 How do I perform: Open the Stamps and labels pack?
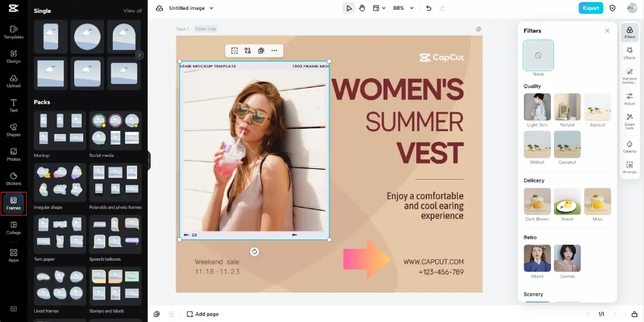(116, 286)
